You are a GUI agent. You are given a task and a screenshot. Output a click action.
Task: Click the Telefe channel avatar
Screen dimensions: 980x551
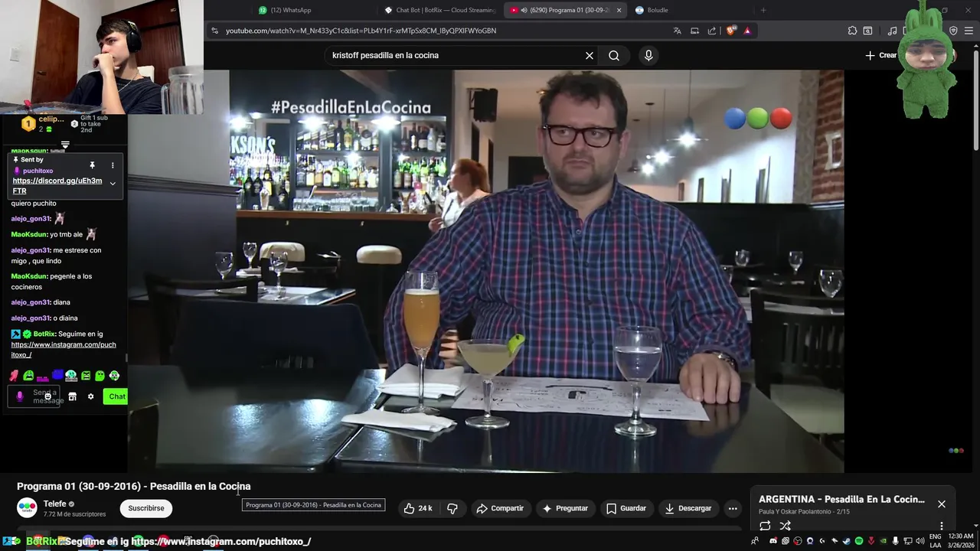pos(27,508)
